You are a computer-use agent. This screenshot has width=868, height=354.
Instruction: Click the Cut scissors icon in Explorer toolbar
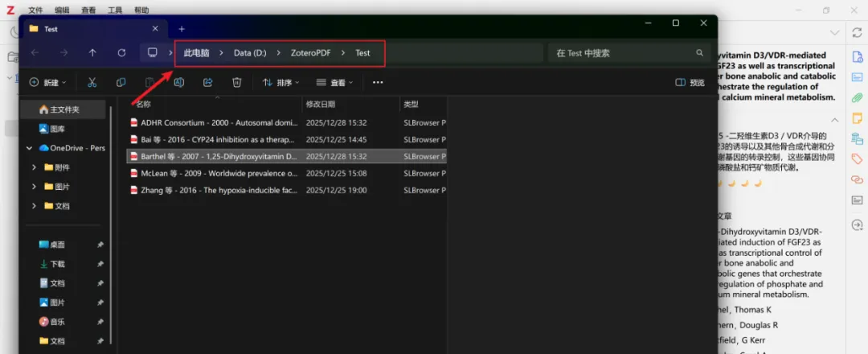pos(92,82)
